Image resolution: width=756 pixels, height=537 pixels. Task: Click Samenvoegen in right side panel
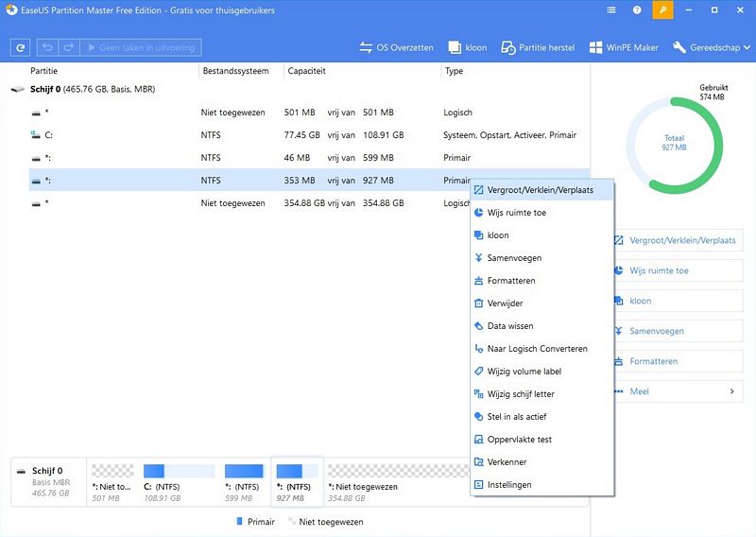[x=679, y=331]
